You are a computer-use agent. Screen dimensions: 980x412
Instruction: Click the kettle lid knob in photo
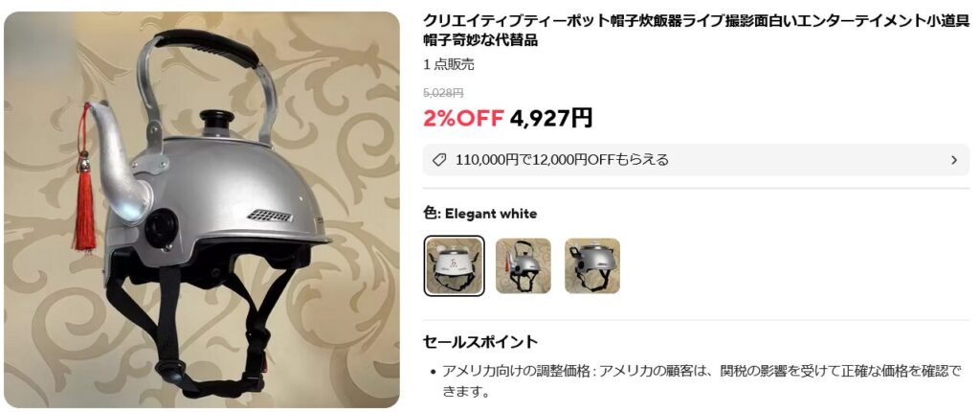(x=216, y=118)
